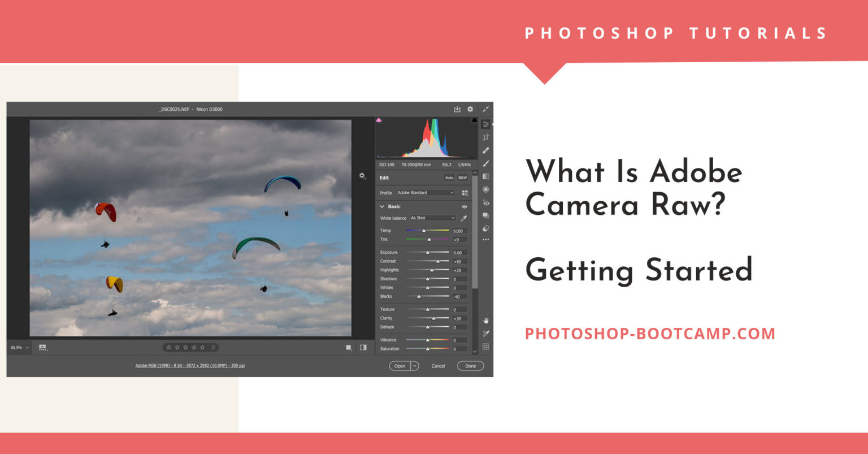Select the Adjustment Brush tool
Image resolution: width=868 pixels, height=454 pixels.
485,163
